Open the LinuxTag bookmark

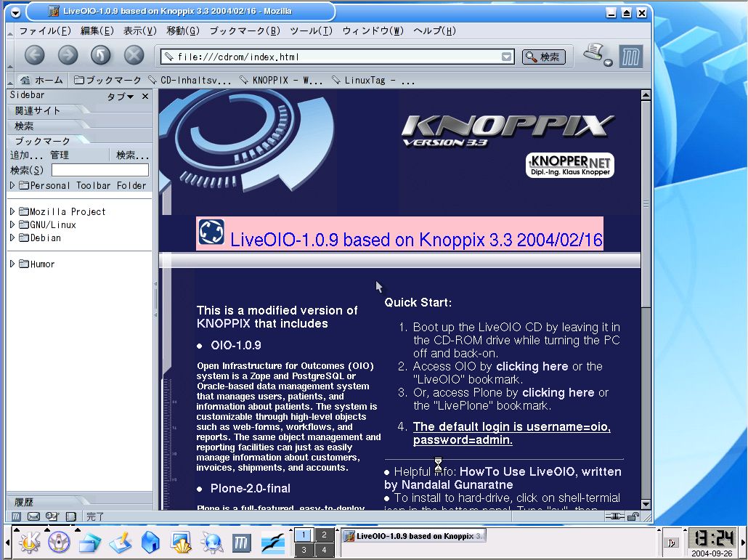(373, 80)
